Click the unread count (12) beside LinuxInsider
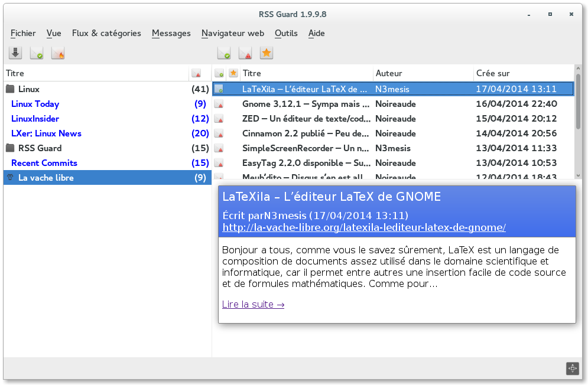This screenshot has width=588, height=385. (200, 119)
